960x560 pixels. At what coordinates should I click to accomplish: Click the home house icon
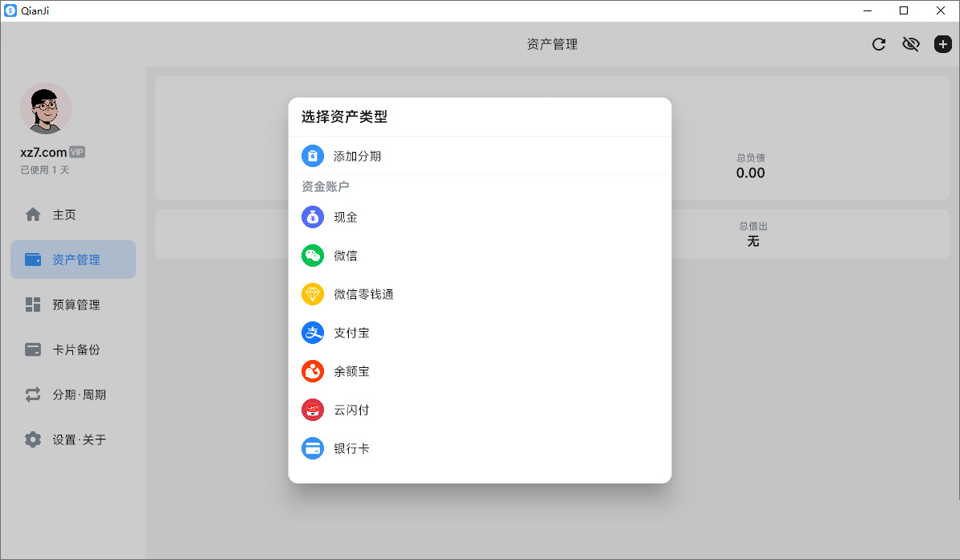[33, 215]
